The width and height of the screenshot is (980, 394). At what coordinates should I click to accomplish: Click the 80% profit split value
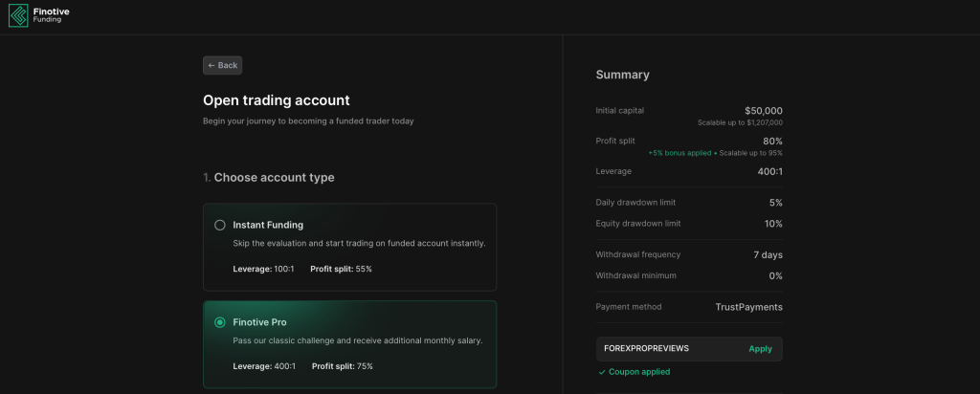(x=772, y=142)
